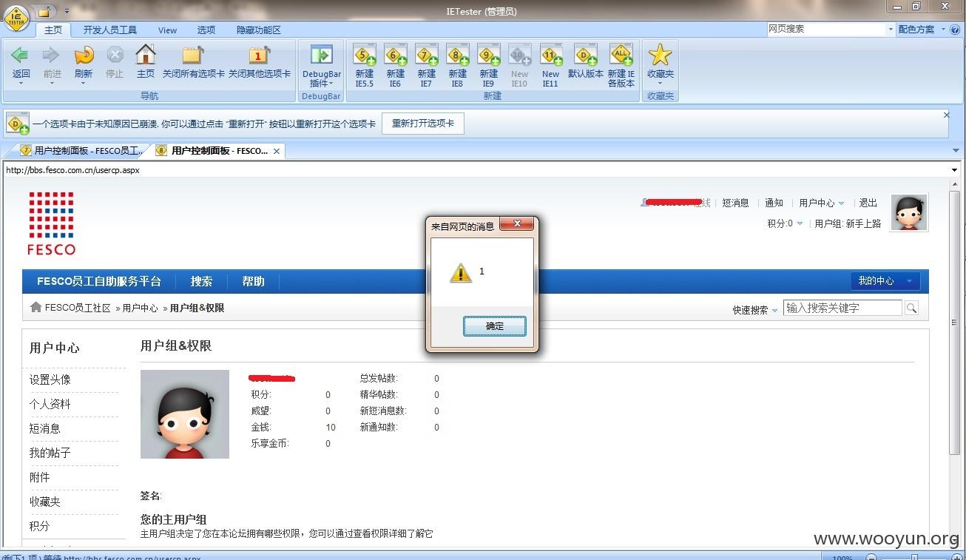Click FESCO员工自助服务平台 in navigation bar
Image resolution: width=966 pixels, height=560 pixels.
point(99,281)
